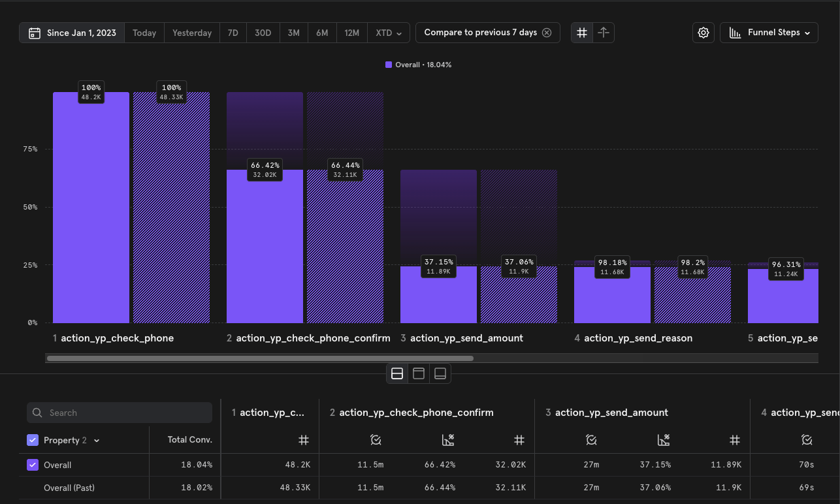Open the Funnel Steps dropdown
840x504 pixels.
pos(769,33)
